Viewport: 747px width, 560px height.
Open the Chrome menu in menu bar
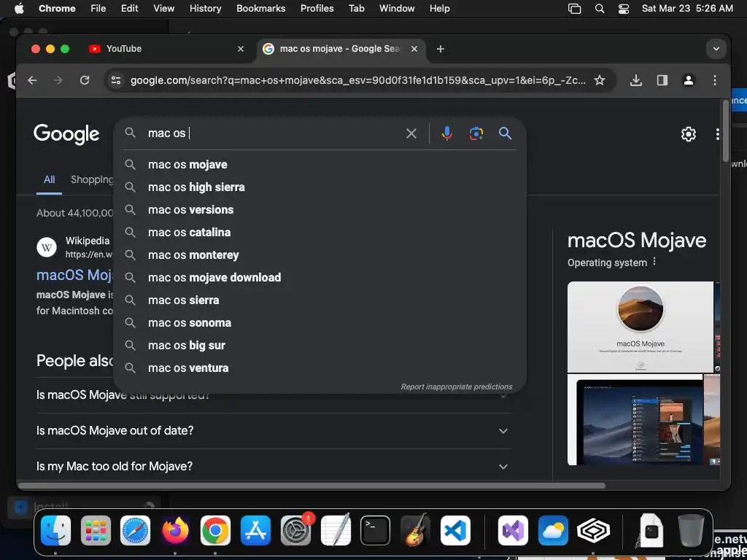coord(57,9)
